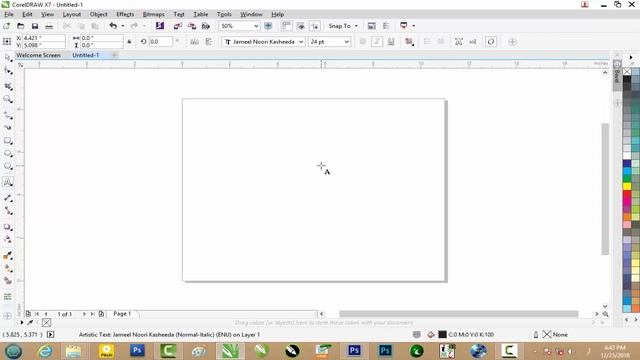Image resolution: width=640 pixels, height=360 pixels.
Task: Pick the yellow swatch in palette
Action: click(x=627, y=187)
